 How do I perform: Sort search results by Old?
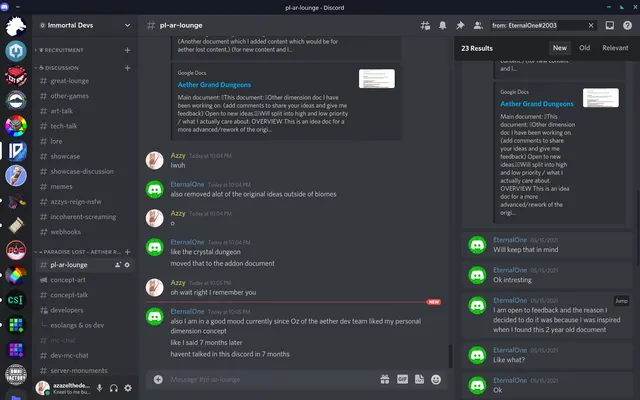tap(584, 48)
